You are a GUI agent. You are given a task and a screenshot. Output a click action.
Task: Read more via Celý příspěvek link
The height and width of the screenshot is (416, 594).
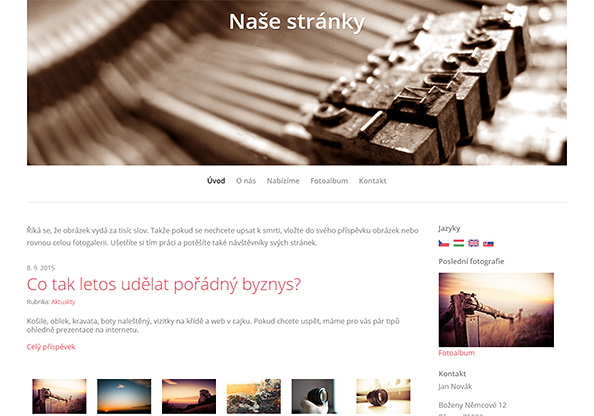point(51,347)
